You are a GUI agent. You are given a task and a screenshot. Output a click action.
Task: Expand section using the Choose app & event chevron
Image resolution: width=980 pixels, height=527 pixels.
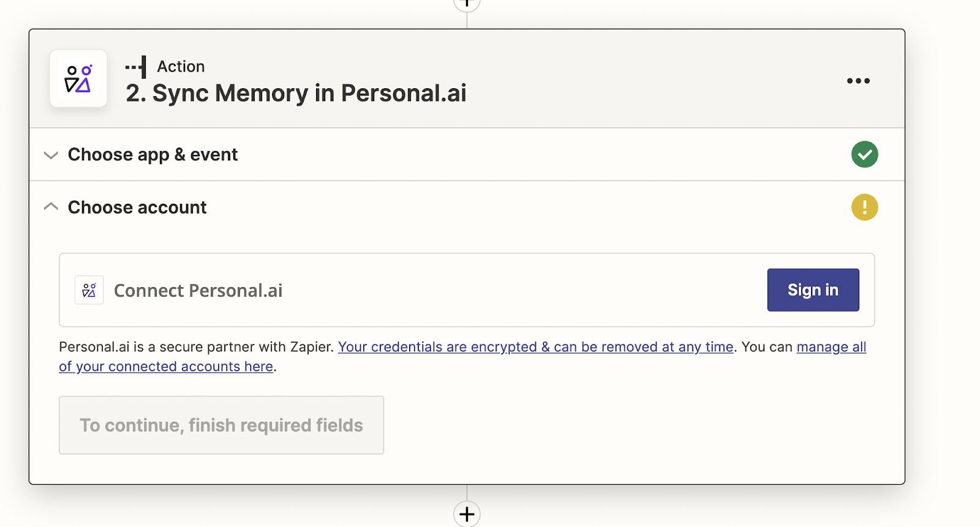(x=51, y=155)
